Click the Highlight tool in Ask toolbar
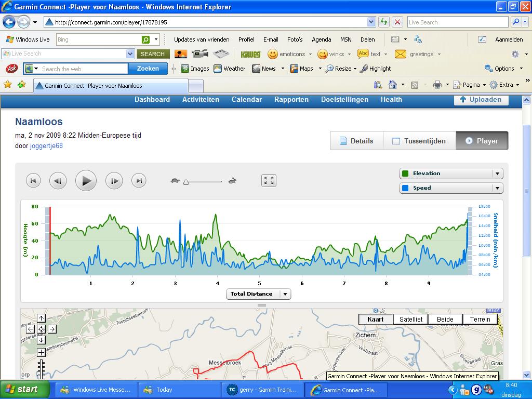Viewport: 532px width, 399px height. click(376, 69)
